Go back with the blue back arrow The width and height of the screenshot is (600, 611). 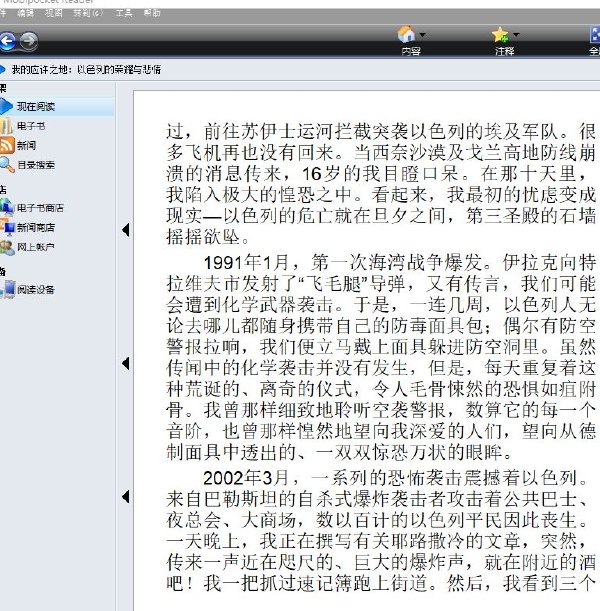pyautogui.click(x=7, y=41)
